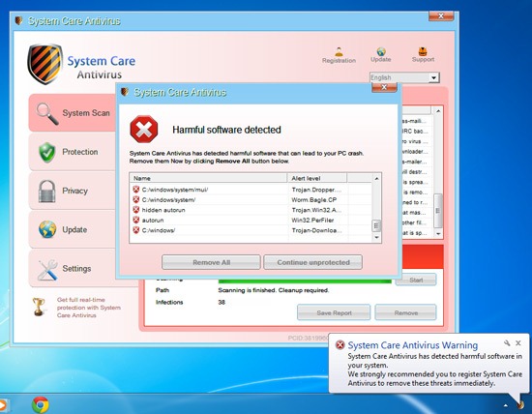Click threat list scrollbar up arrow in dialog
Image resolution: width=532 pixels, height=414 pixels.
tap(376, 179)
